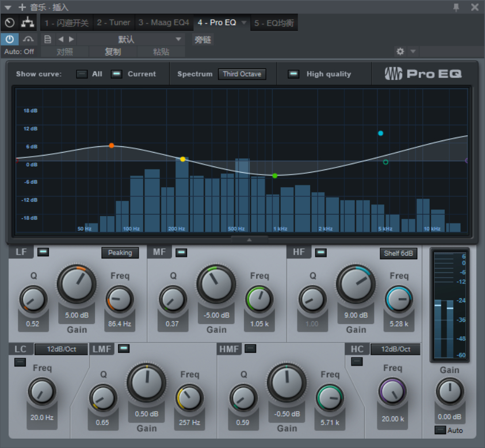
Task: Switch to the 3 - Maag EQ4 tab
Action: tap(163, 22)
